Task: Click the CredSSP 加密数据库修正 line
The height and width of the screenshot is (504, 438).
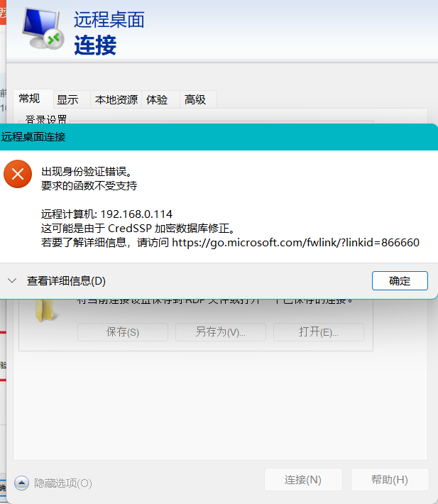Action: [x=138, y=228]
